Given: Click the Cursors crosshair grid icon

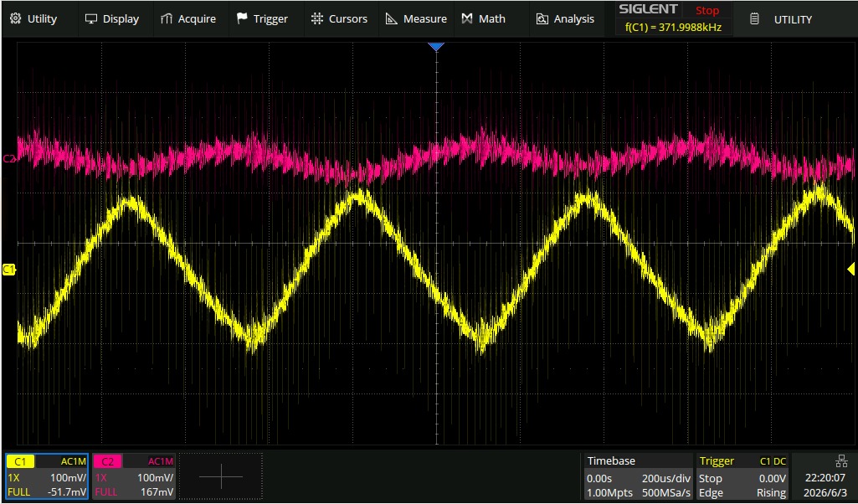Looking at the screenshot, I should click(x=316, y=19).
